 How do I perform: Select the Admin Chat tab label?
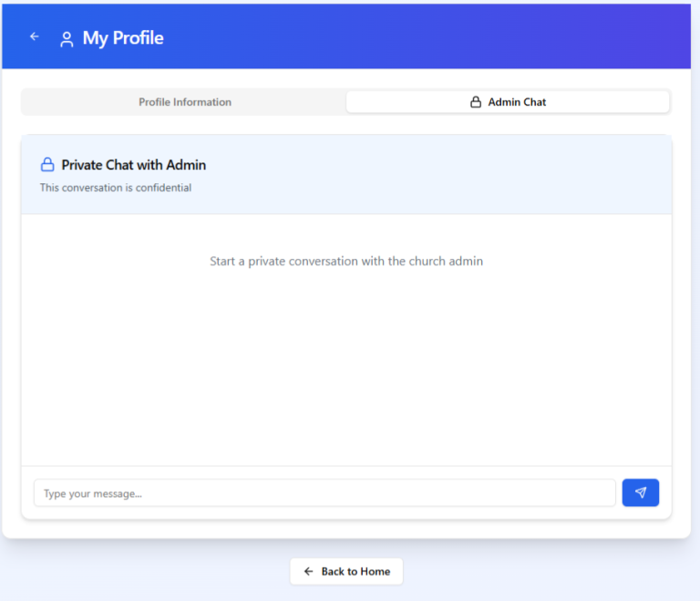pos(517,102)
